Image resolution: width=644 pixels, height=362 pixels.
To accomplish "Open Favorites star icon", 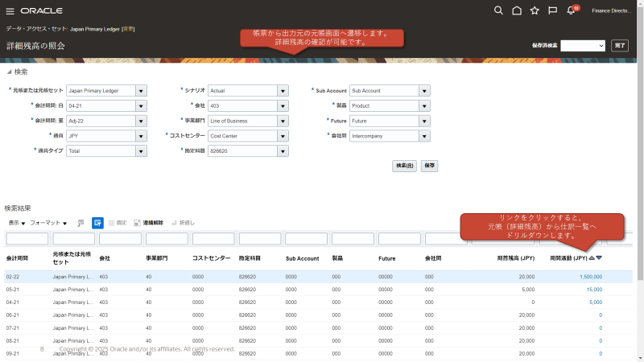I will pos(535,10).
